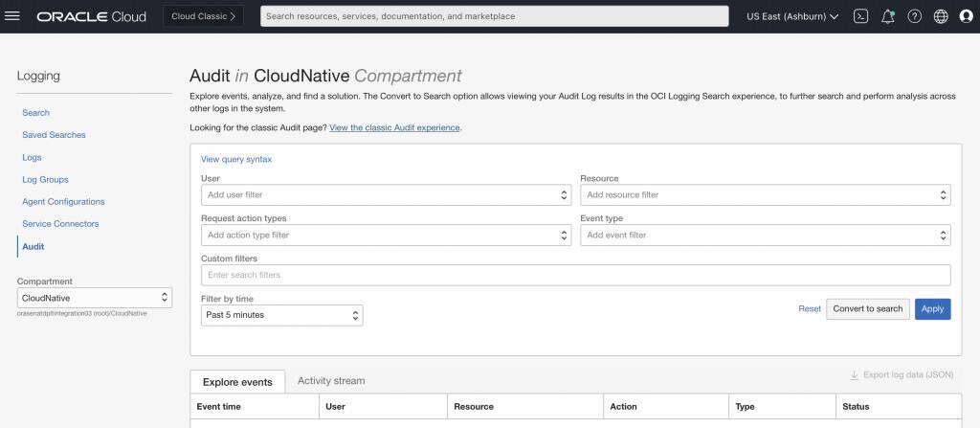Open the language globe selector
Screen dimensions: 980x428
click(x=941, y=16)
